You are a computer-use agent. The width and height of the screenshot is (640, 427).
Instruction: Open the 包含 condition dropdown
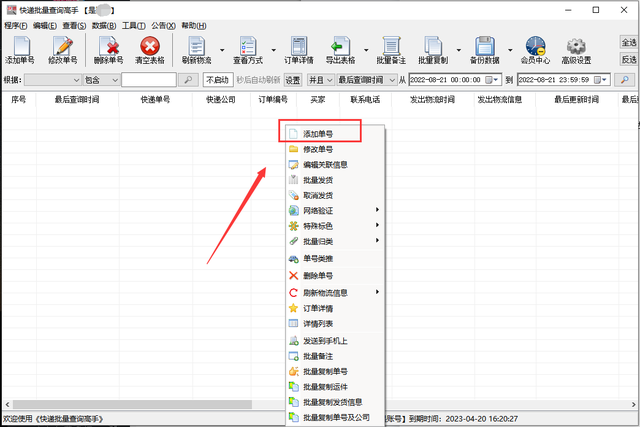(101, 80)
